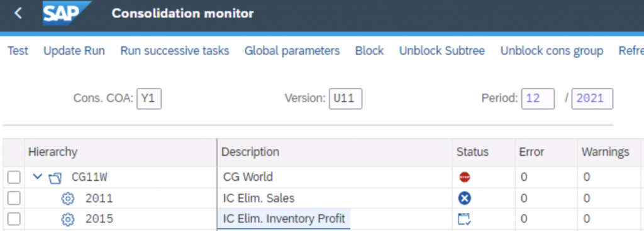Click the red stop status icon for CG World
Viewport: 644px width, 231px height.
(465, 178)
